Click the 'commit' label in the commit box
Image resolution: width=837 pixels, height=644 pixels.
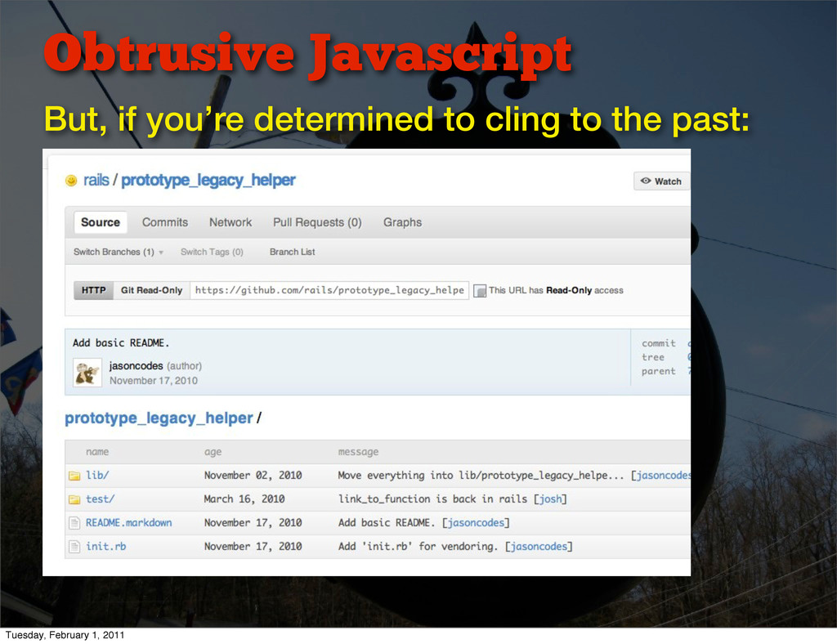point(659,343)
